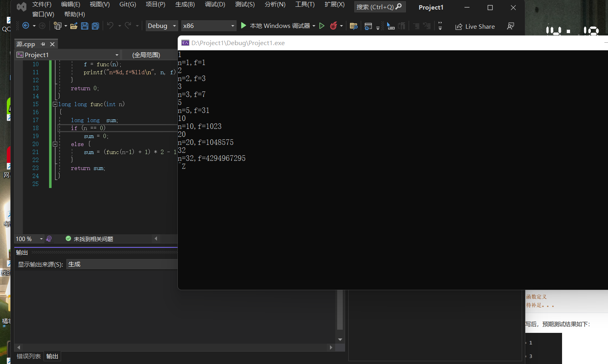The height and width of the screenshot is (364, 608).
Task: Click the 搜索 (Ctrl+Q) search box
Action: pos(380,7)
